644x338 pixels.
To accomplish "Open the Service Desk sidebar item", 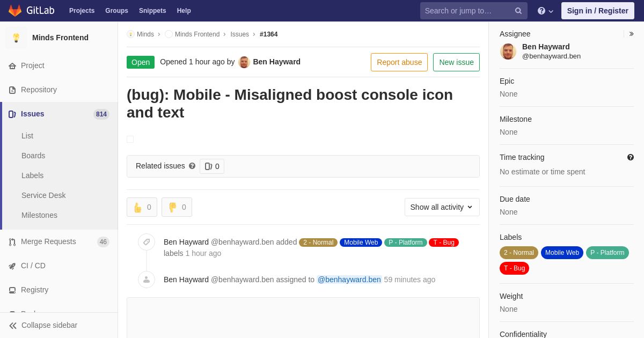I will 43,196.
